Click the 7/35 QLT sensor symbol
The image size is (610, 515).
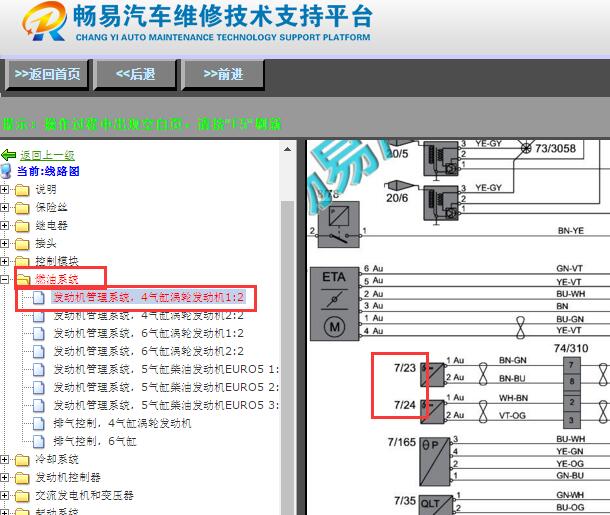pos(436,505)
